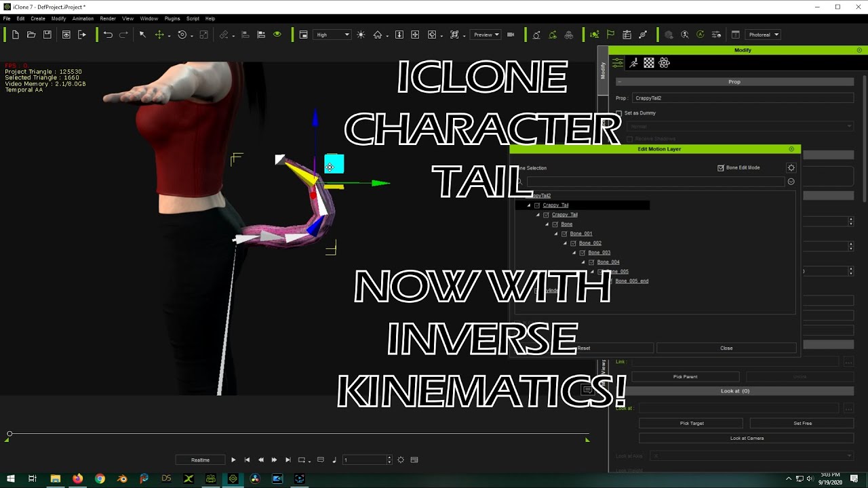Click the Export icon in toolbar

click(x=82, y=35)
